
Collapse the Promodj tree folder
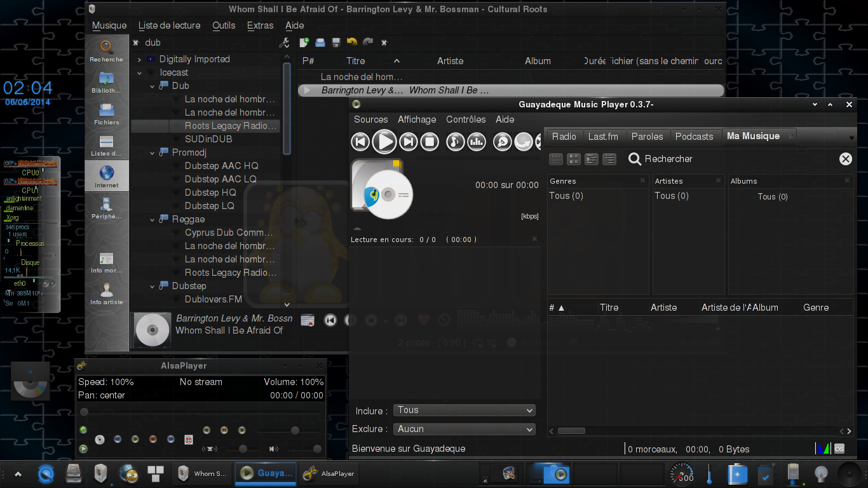tap(152, 152)
